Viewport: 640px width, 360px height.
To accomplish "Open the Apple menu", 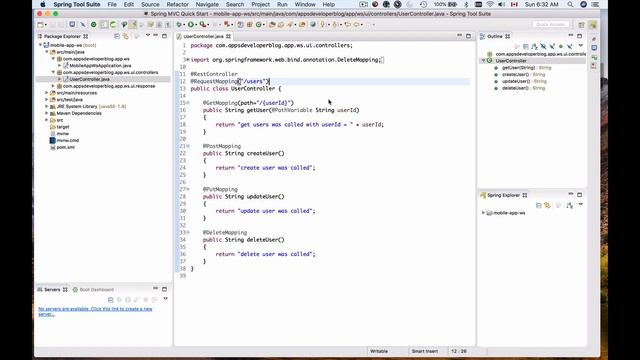I will (43, 4).
